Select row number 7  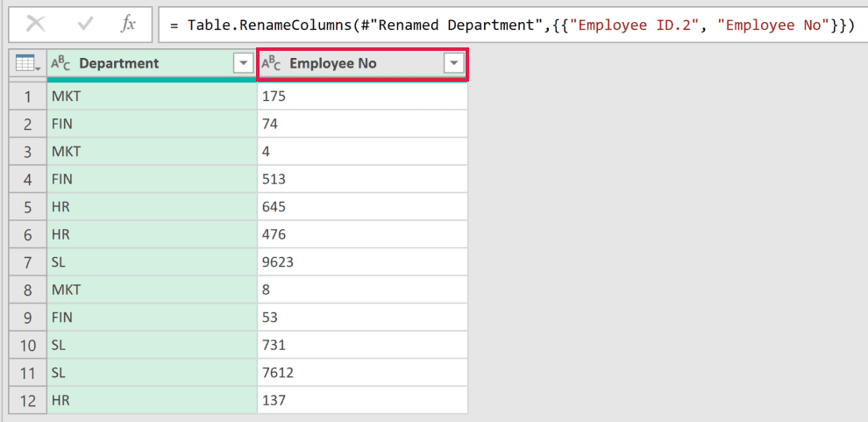tap(28, 262)
